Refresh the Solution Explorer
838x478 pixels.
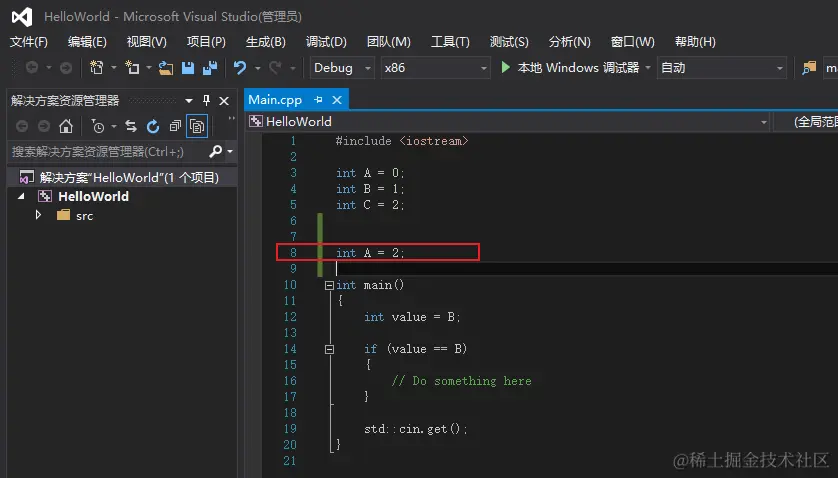tap(153, 126)
